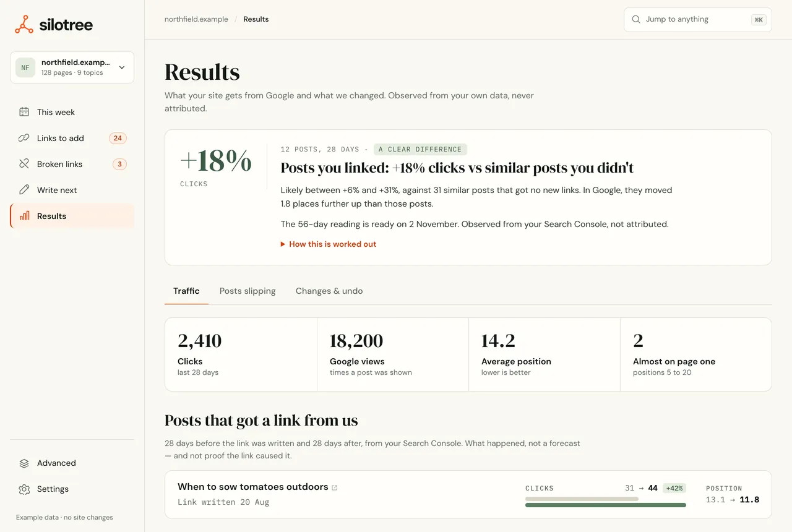This screenshot has height=532, width=792.
Task: Click the 18,200 Google views card
Action: coord(393,354)
